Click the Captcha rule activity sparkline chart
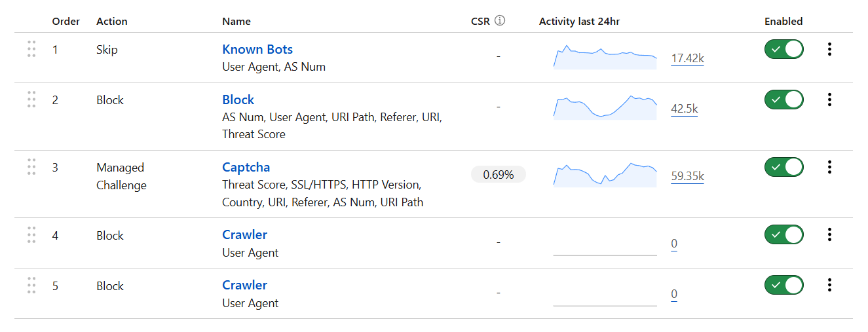 coord(605,175)
